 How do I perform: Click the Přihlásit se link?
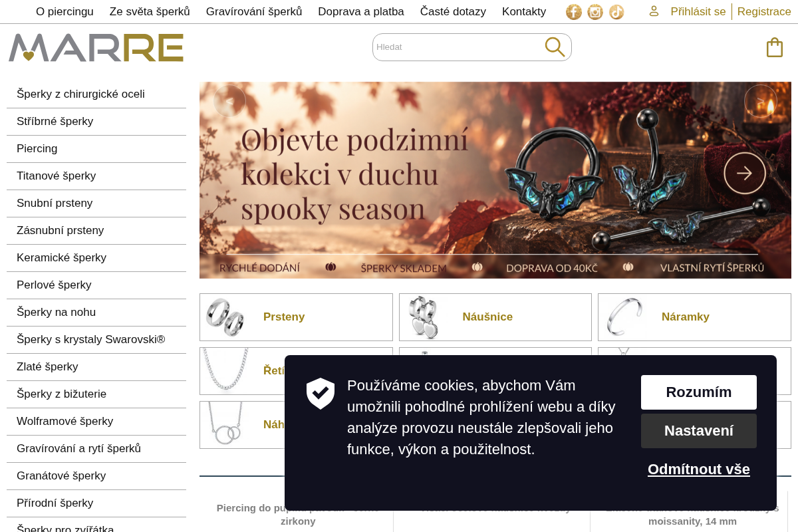[698, 11]
